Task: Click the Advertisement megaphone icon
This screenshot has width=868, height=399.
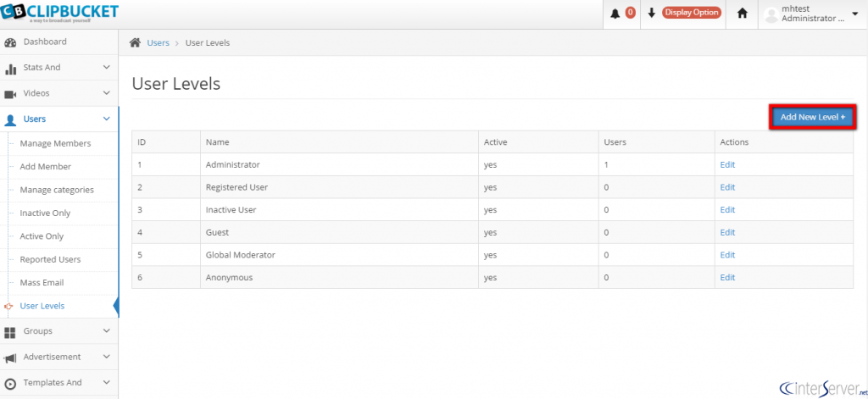Action: pos(10,357)
